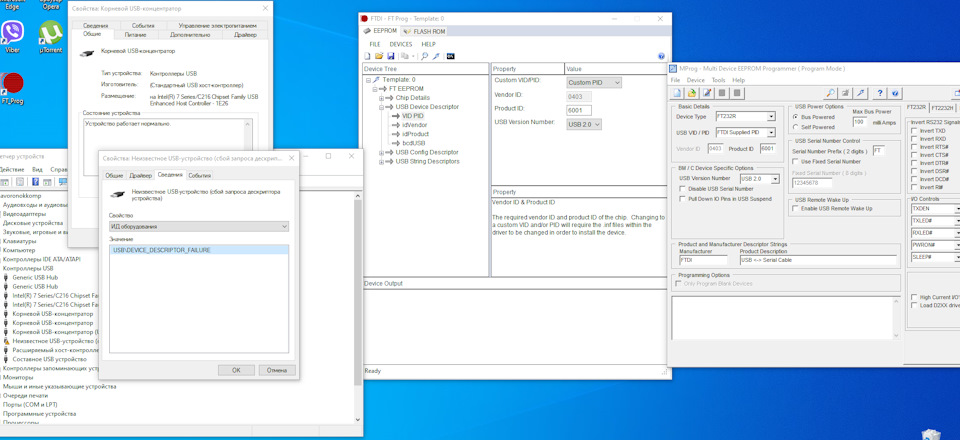Click the New file icon in MProg toolbar

coord(677,93)
